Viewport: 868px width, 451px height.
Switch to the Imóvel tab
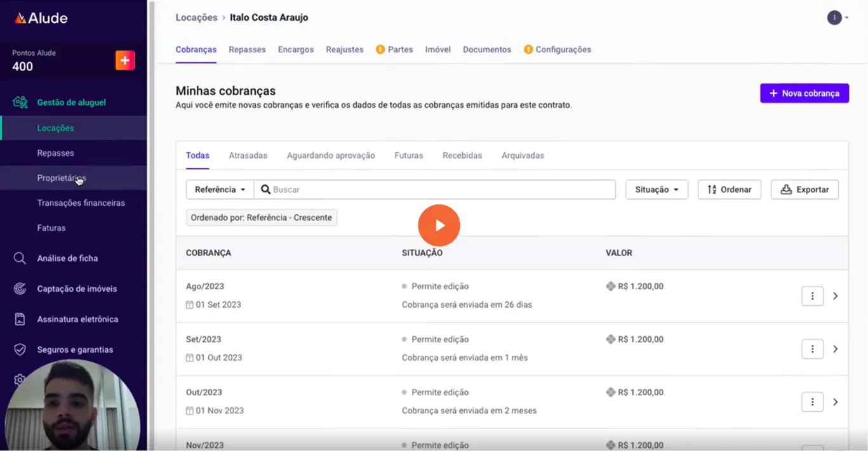[x=438, y=49]
